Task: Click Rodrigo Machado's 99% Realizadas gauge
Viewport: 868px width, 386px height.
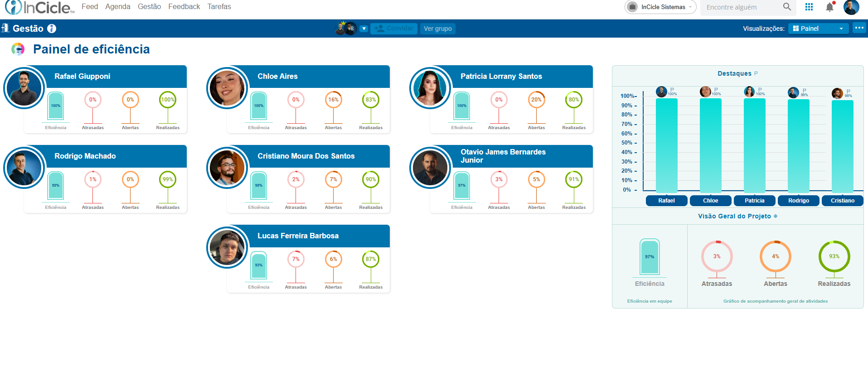Action: [168, 179]
